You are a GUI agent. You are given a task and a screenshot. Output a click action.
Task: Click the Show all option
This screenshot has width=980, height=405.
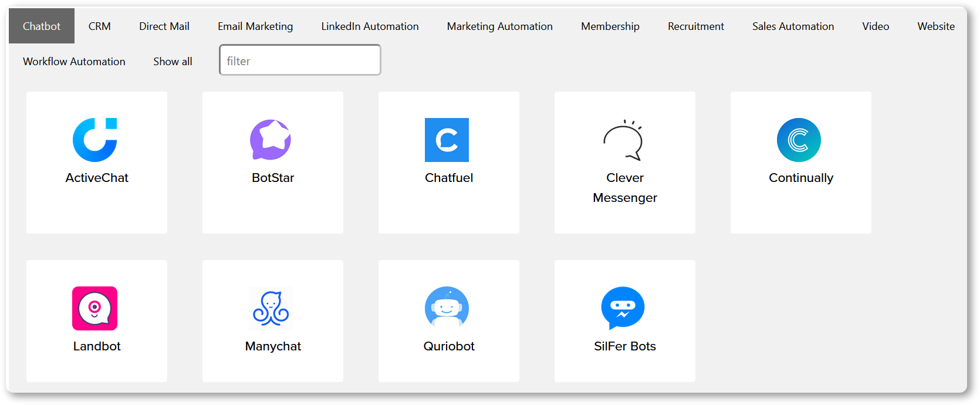173,61
